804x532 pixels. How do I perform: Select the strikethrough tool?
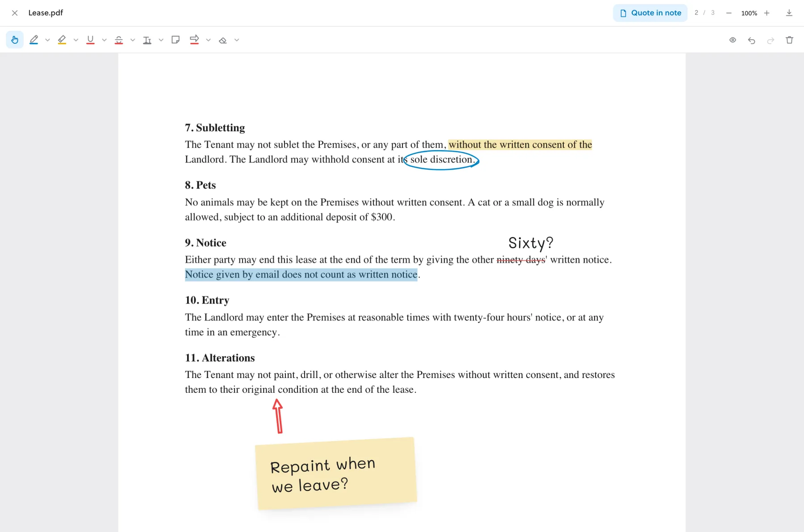(x=119, y=40)
